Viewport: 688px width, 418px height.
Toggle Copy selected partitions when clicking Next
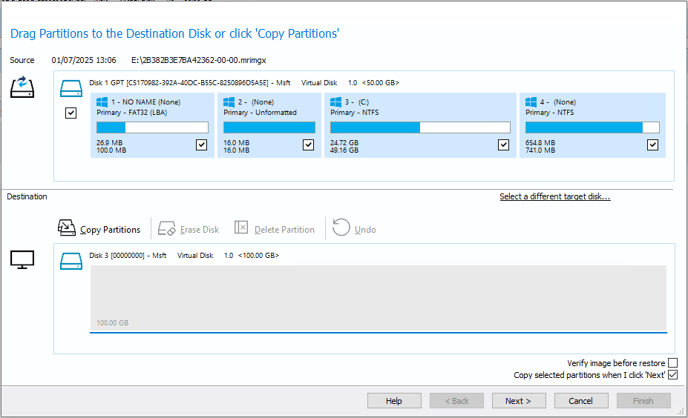pos(673,375)
